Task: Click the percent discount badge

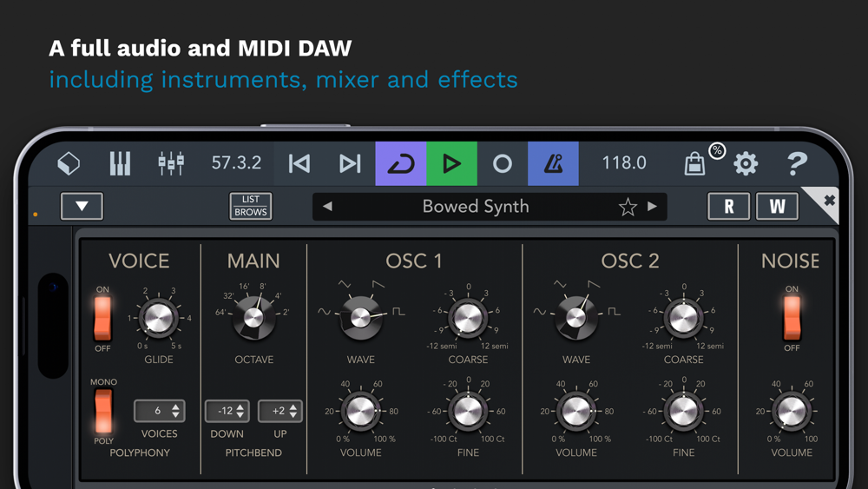Action: [x=717, y=150]
